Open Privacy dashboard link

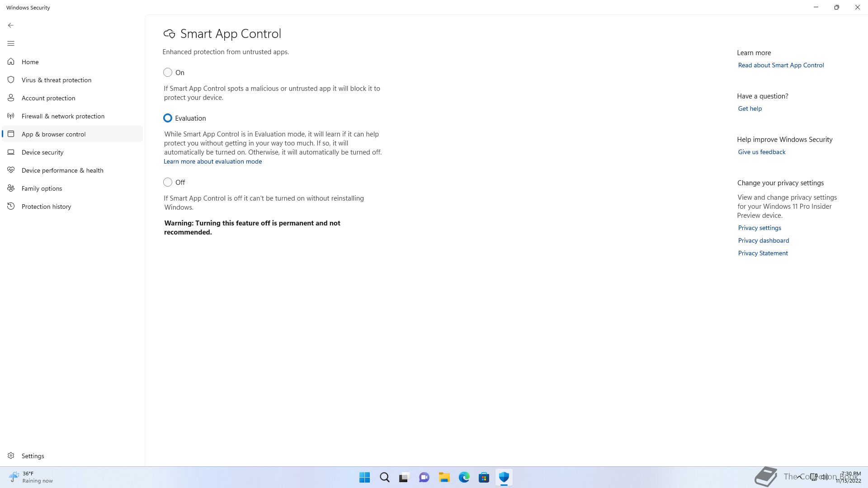[x=763, y=240]
